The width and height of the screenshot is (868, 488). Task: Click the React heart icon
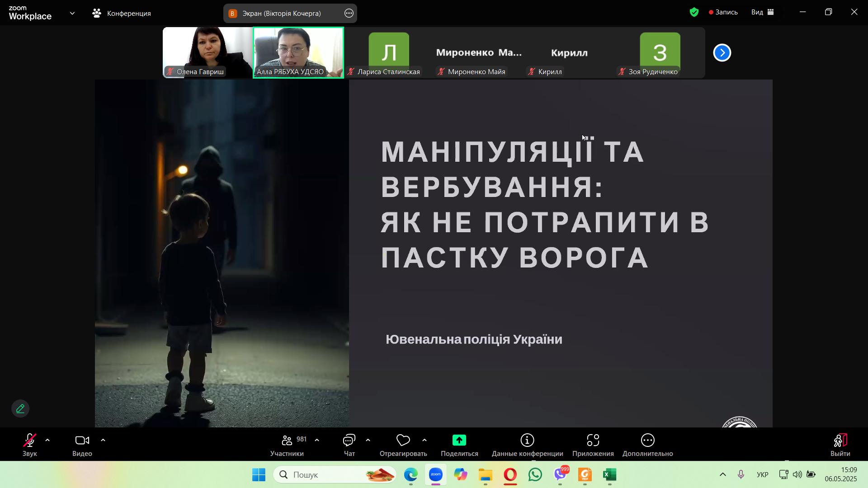click(403, 441)
